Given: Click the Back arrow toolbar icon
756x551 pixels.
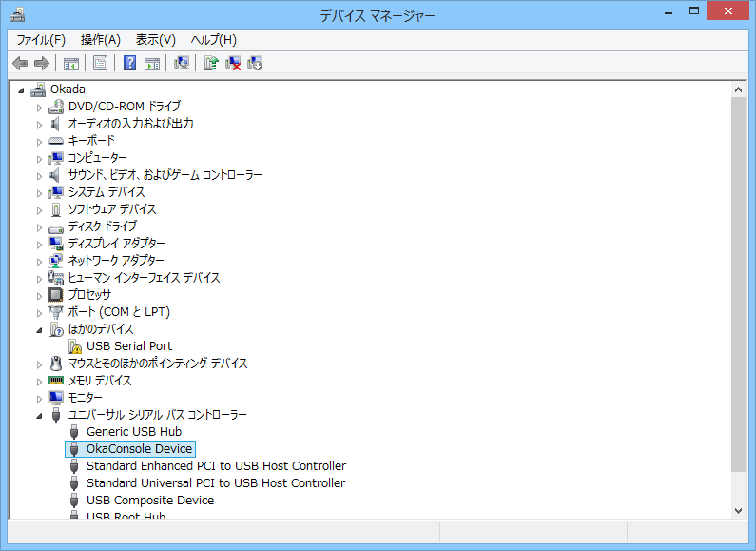Looking at the screenshot, I should (x=20, y=63).
